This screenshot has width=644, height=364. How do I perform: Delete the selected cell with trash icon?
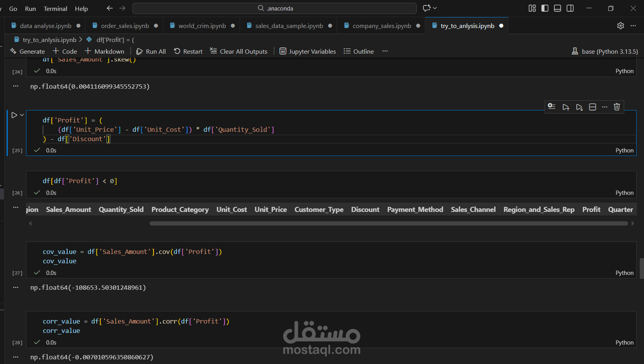point(617,107)
